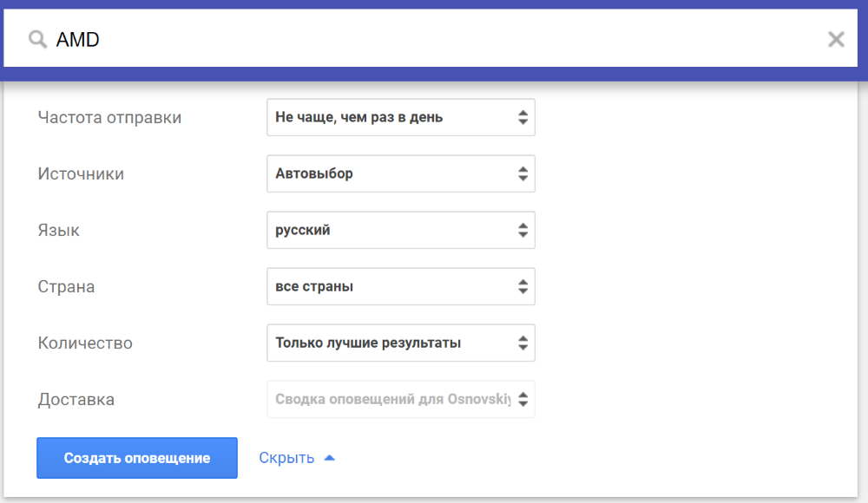The width and height of the screenshot is (868, 503).
Task: Focus the search field containing AMD
Action: (434, 39)
